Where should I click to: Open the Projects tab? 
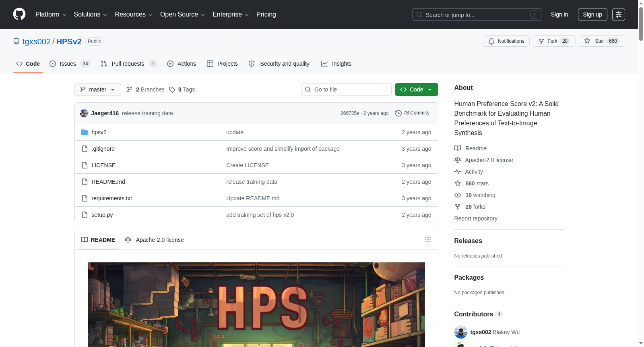pyautogui.click(x=222, y=64)
